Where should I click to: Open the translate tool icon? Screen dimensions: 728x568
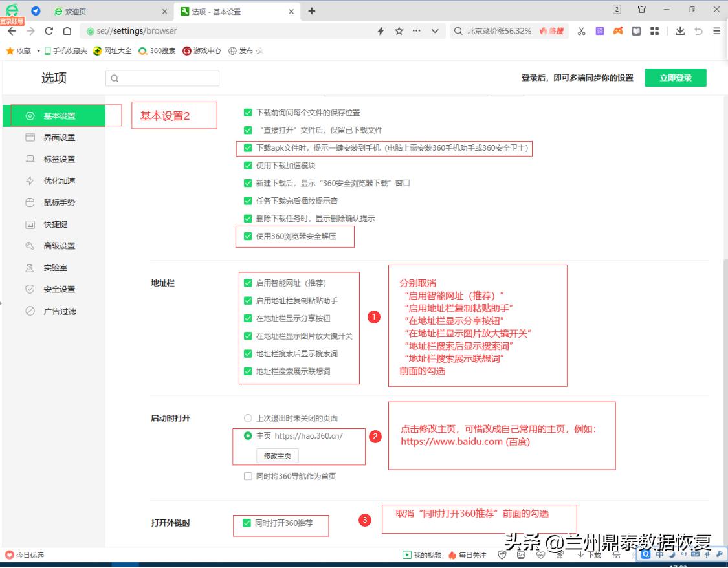tap(600, 30)
